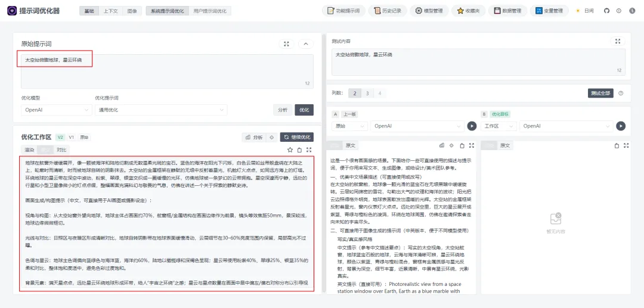Expand column B result to fullscreen
644x308 pixels.
(626, 145)
